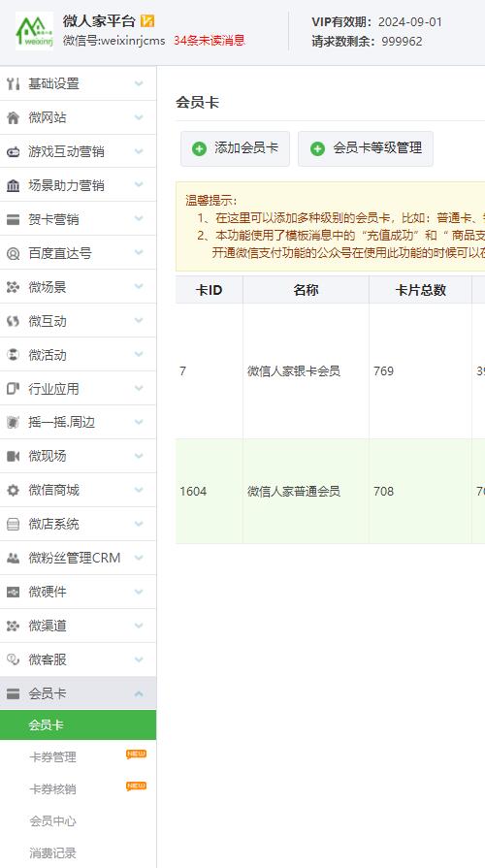Screen dimensions: 485x868
Task: Click card name 微信人家普通会员
Action: pos(294,491)
